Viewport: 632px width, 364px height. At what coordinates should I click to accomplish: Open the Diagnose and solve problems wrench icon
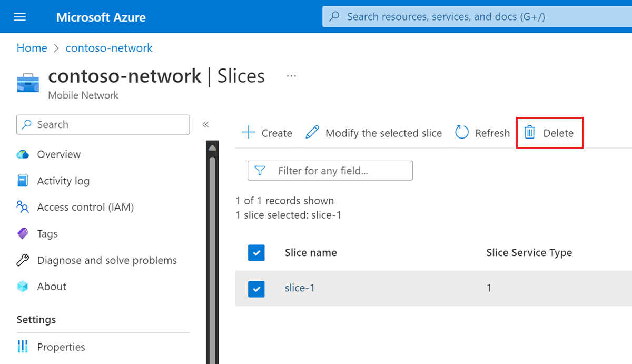[22, 260]
